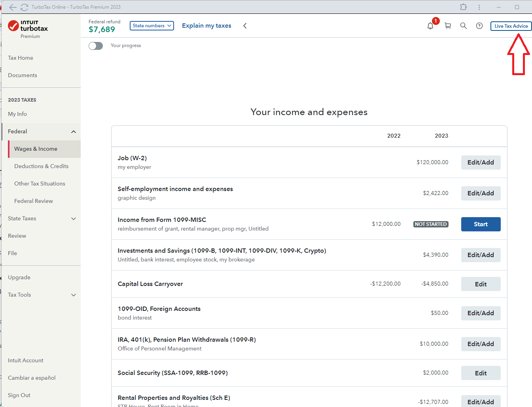Viewport: 532px width, 407px height.
Task: Click the $4,390.00 investments amount
Action: point(435,255)
